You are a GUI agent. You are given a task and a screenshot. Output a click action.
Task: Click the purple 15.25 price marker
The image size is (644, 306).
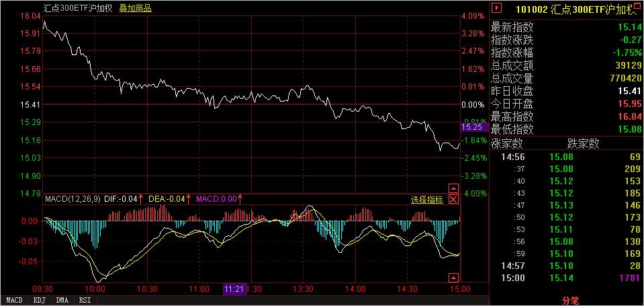click(475, 127)
